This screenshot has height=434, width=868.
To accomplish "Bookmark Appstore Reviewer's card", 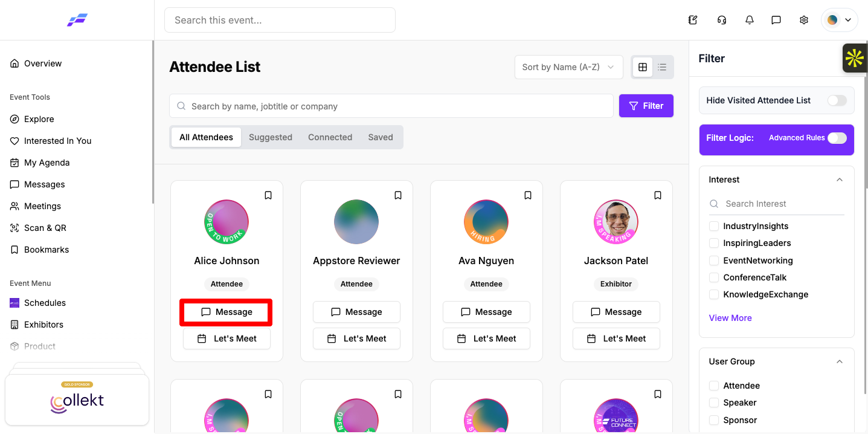I will pos(398,195).
